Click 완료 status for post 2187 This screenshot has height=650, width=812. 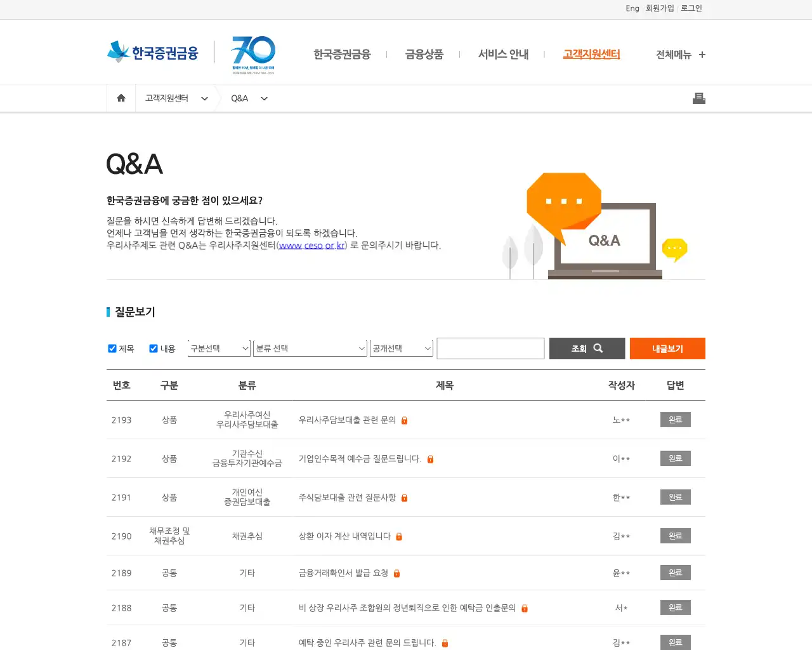676,642
